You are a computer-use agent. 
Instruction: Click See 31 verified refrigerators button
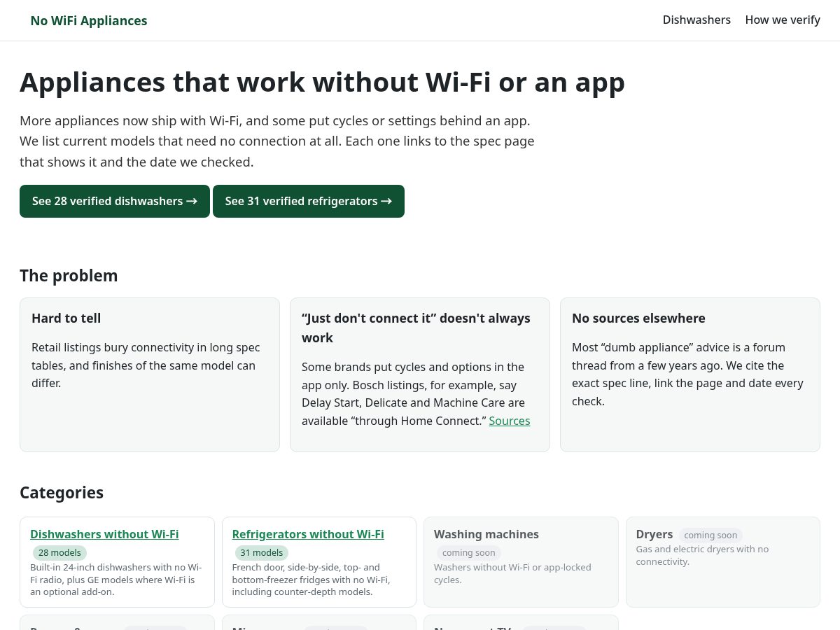(x=309, y=202)
